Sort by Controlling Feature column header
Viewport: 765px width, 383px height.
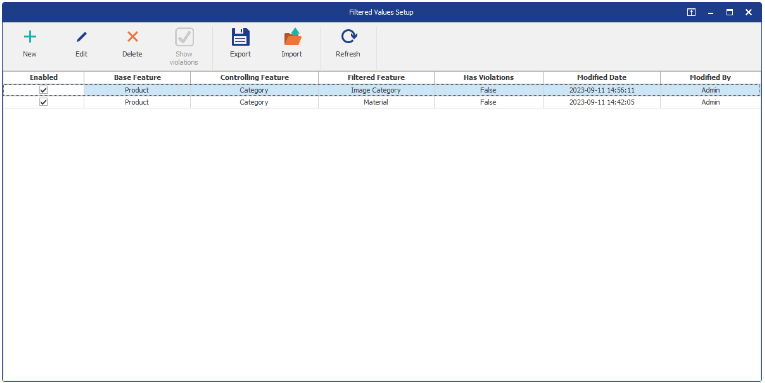(x=254, y=78)
